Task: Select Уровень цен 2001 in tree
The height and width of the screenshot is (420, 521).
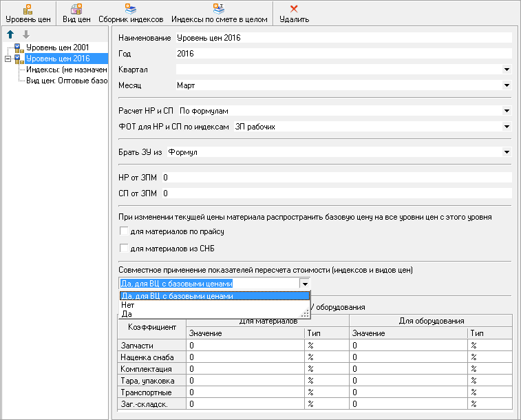Action: (58, 48)
